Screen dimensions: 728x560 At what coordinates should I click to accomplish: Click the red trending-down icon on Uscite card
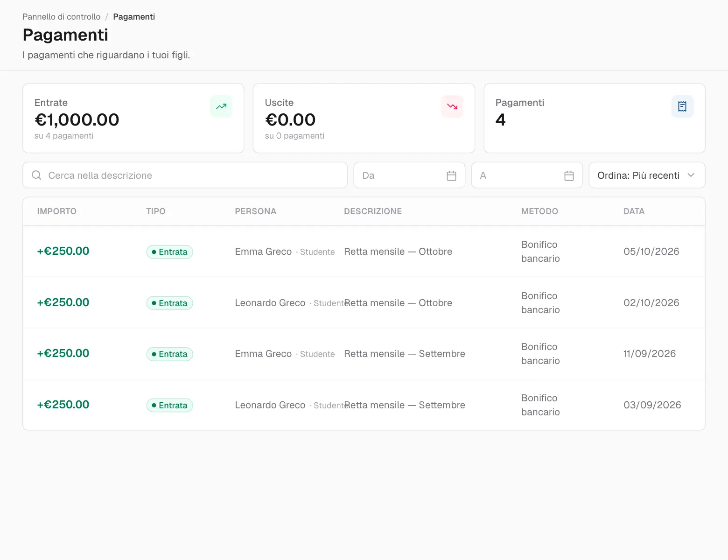click(x=452, y=106)
